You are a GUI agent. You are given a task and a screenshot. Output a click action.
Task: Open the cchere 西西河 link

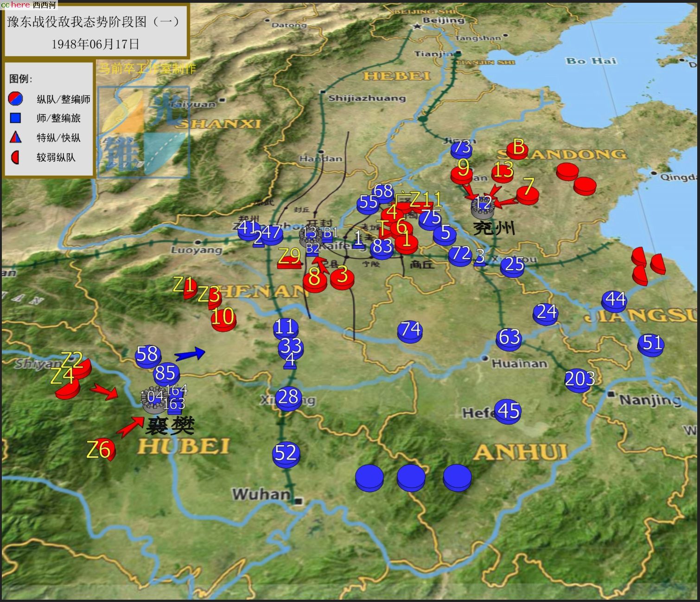point(28,5)
